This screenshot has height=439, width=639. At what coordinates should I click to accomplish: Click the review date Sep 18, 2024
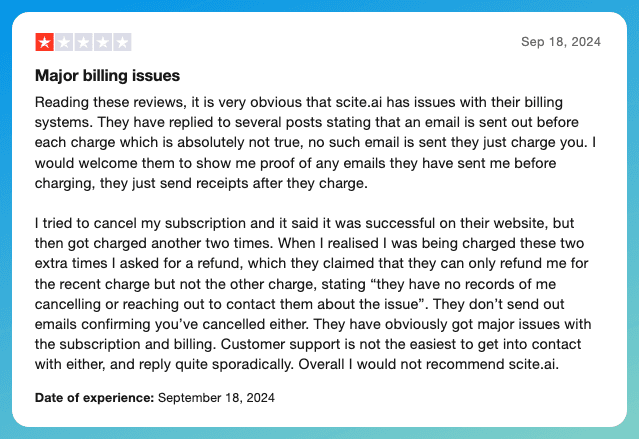click(561, 42)
